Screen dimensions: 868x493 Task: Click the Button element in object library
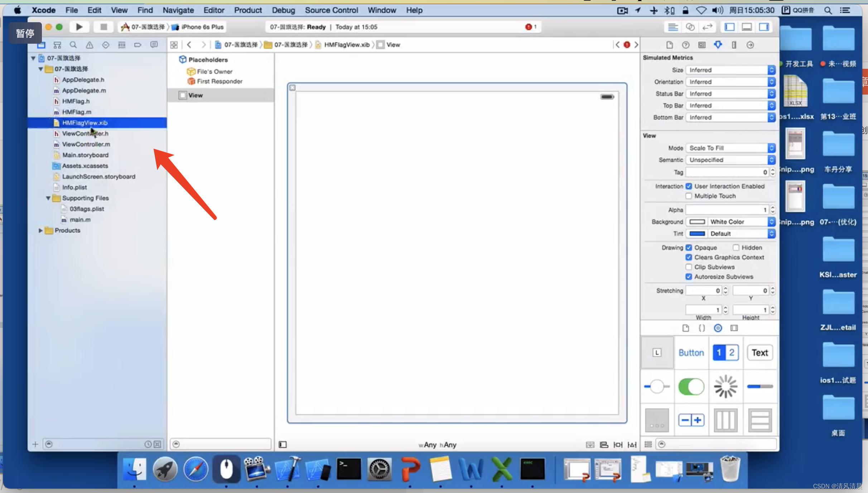[691, 352]
